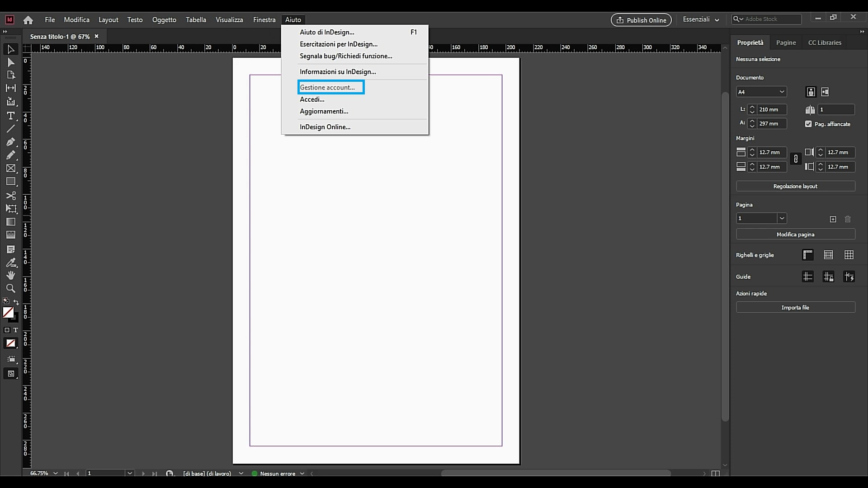Select the Selection tool arrow

[x=11, y=49]
